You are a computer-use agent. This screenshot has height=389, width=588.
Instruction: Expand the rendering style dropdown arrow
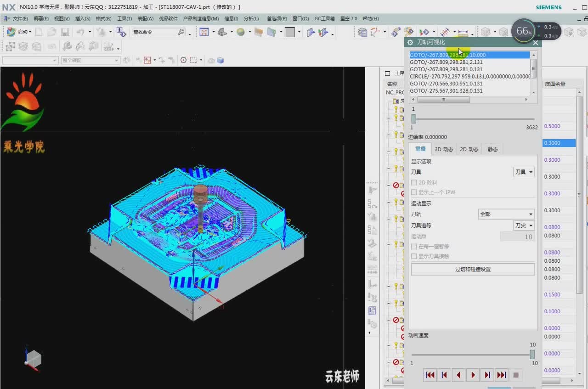pyautogui.click(x=250, y=32)
